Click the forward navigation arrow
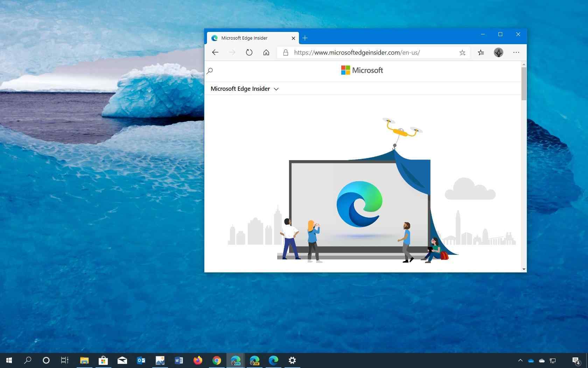The height and width of the screenshot is (368, 588). coord(232,52)
